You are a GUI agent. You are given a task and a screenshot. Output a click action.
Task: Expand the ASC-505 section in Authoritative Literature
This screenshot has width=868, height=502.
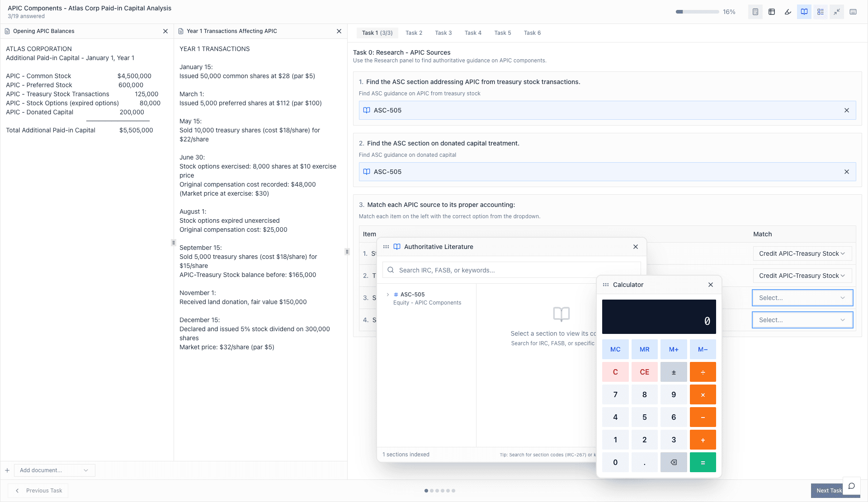click(x=387, y=294)
